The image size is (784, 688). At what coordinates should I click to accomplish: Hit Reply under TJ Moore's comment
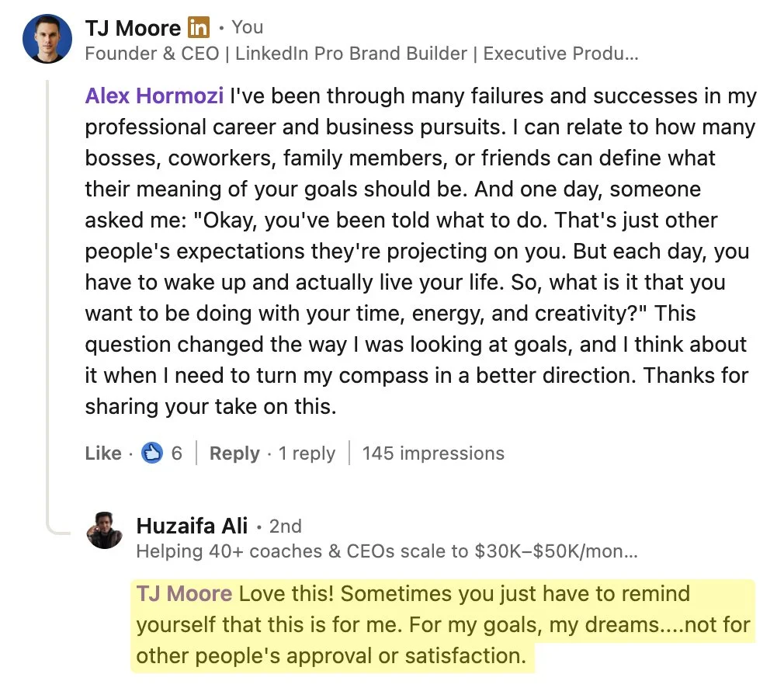234,453
